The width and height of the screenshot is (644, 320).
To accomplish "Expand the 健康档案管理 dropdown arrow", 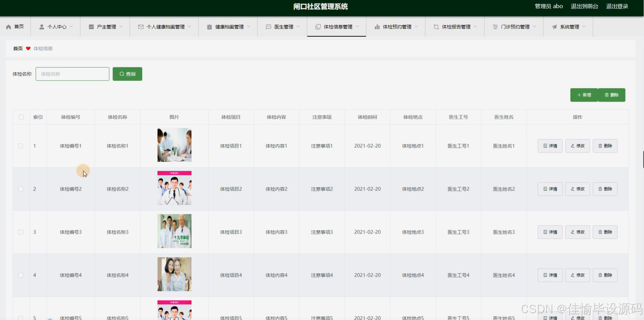I will [x=249, y=26].
